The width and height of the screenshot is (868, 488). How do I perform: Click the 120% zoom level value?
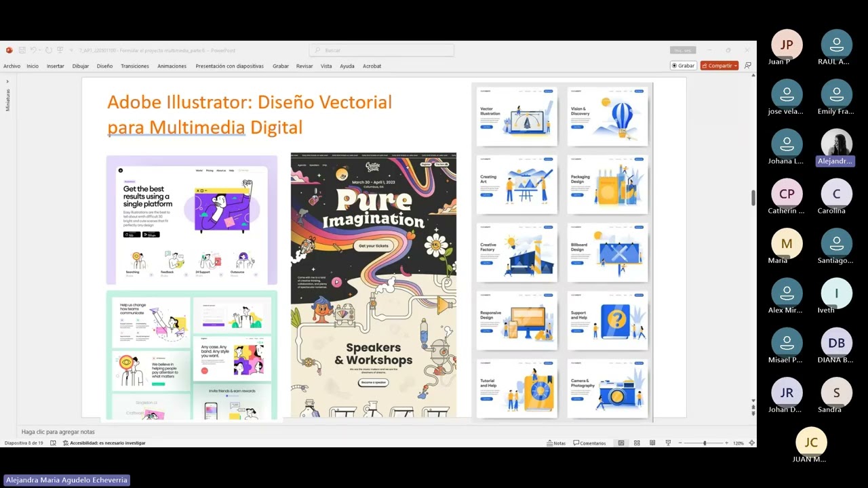point(738,443)
